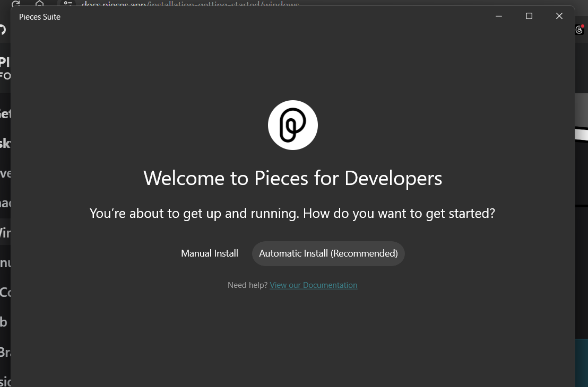The height and width of the screenshot is (387, 588).
Task: Click the installation-getting-started/windows URL path
Action: click(x=223, y=5)
